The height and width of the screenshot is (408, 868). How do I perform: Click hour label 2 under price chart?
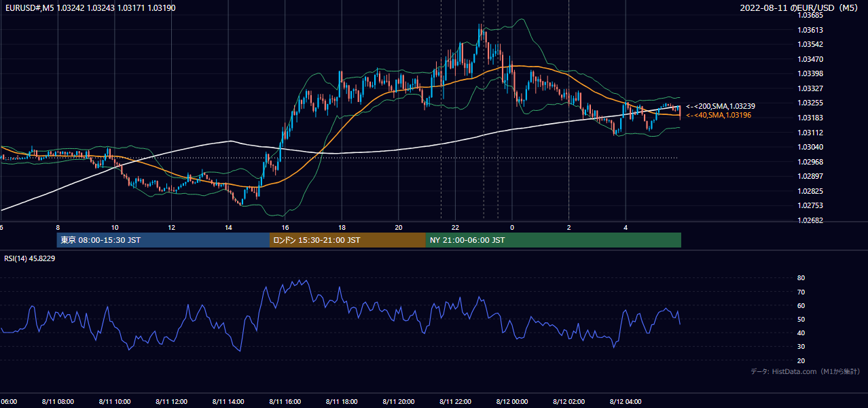click(568, 227)
